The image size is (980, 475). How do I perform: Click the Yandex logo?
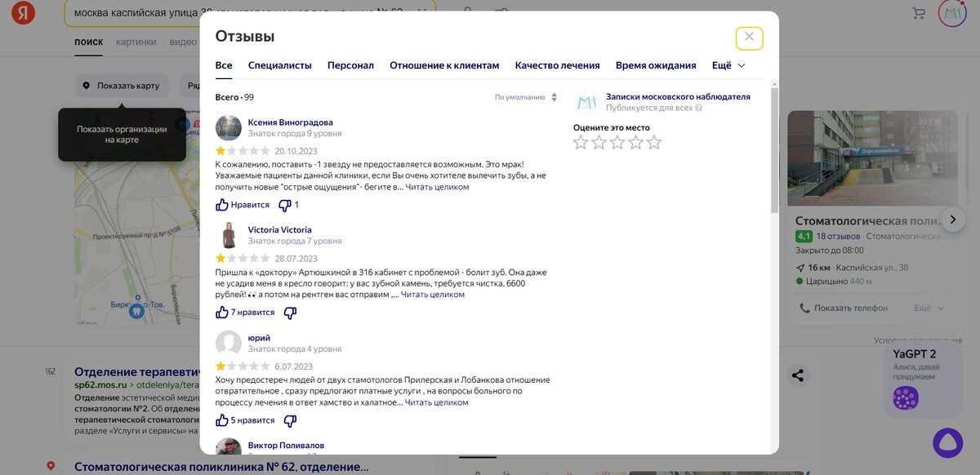(x=22, y=12)
